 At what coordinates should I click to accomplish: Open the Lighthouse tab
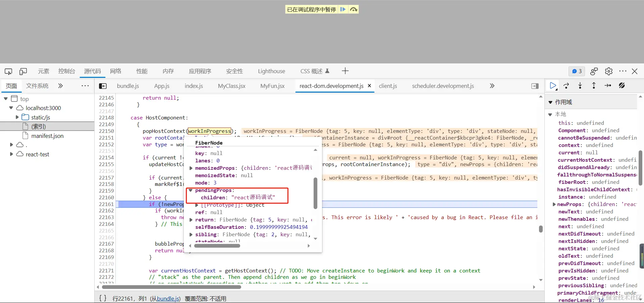coord(271,71)
